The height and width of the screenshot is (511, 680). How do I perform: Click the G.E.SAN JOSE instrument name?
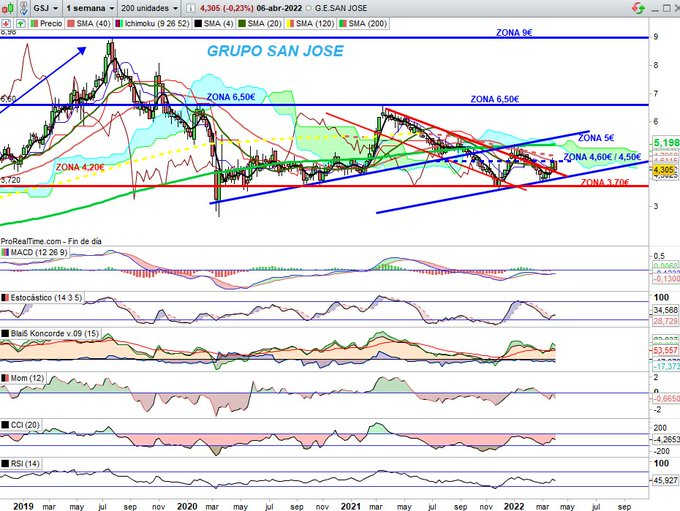click(x=341, y=8)
